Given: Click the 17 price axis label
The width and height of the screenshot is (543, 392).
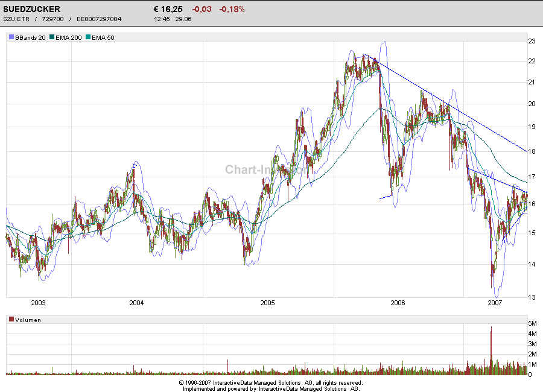Looking at the screenshot, I should pos(532,177).
